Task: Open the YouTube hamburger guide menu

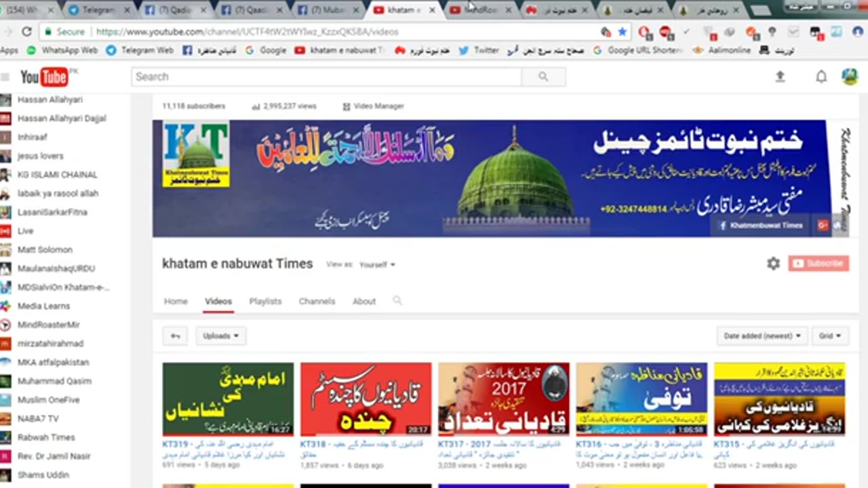Action: point(5,77)
